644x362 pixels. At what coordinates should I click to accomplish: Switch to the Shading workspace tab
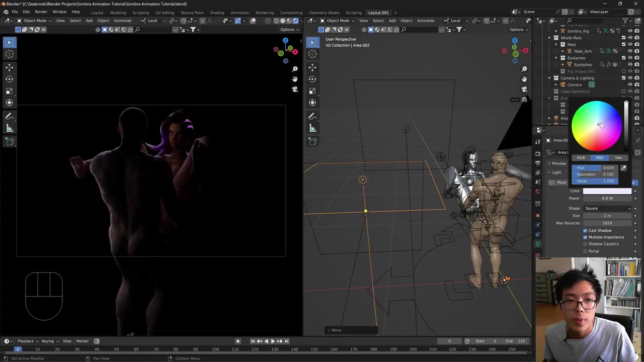tap(217, 13)
